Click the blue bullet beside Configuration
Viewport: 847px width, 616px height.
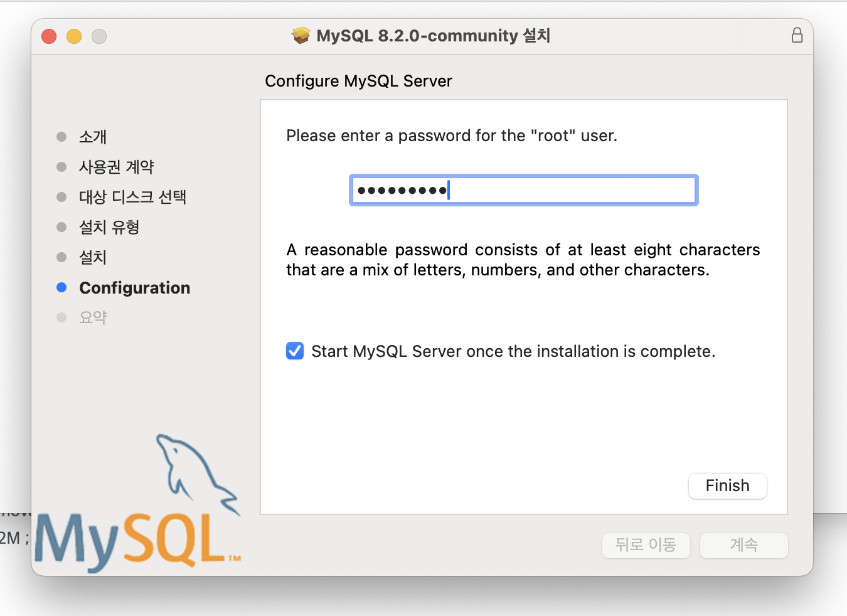pyautogui.click(x=61, y=287)
